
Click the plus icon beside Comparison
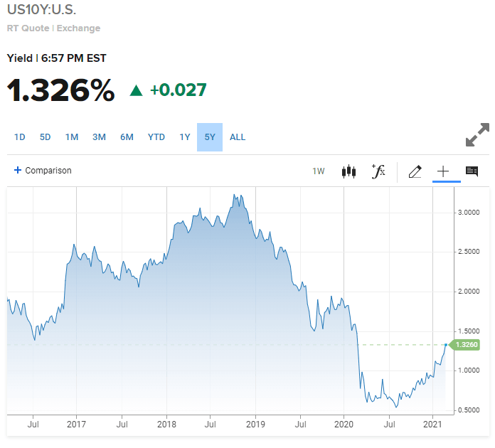18,171
